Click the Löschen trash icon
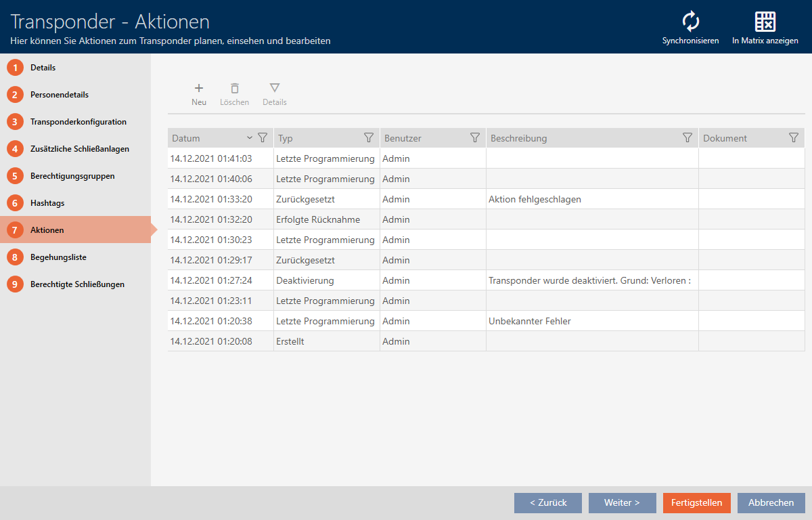This screenshot has height=520, width=812. coord(234,88)
